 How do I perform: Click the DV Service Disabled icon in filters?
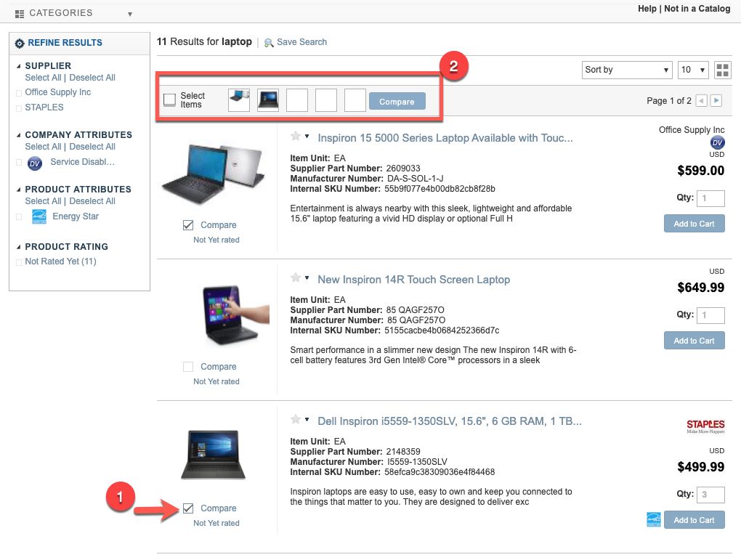(x=34, y=163)
